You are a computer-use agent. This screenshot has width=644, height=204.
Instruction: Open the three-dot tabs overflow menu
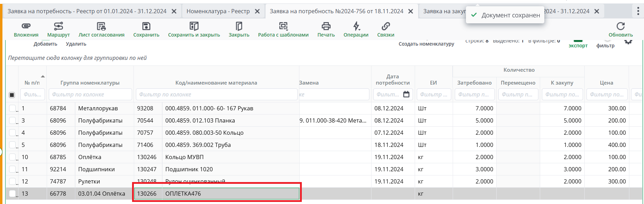coord(638,11)
